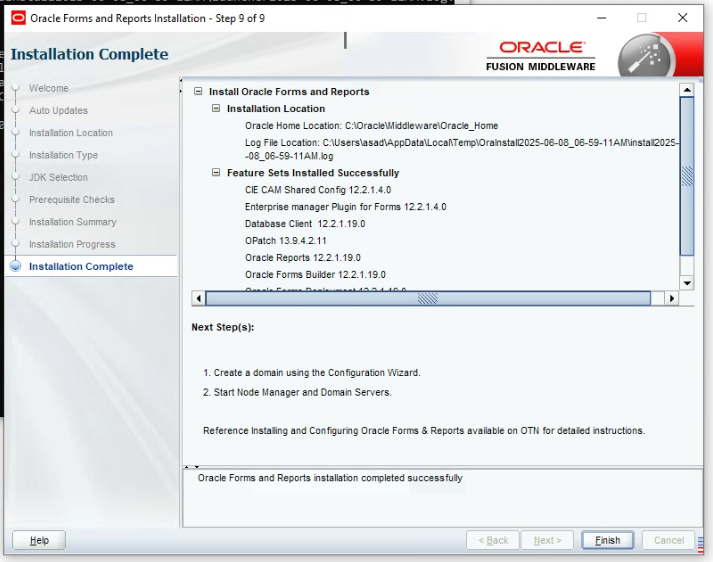Click the Install Oracle Forms and Reports label

pyautogui.click(x=289, y=91)
